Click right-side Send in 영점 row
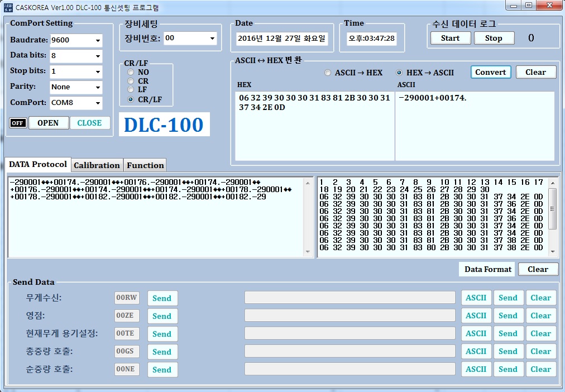This screenshot has height=392, width=565. point(509,315)
